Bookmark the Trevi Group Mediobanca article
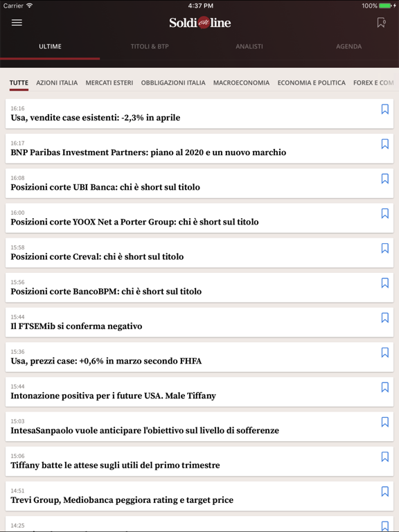 (384, 492)
